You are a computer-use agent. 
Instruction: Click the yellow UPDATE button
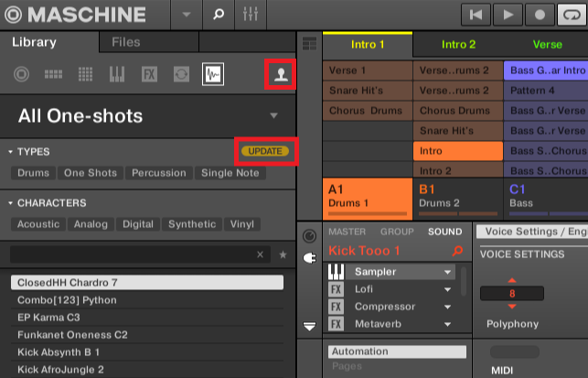265,151
